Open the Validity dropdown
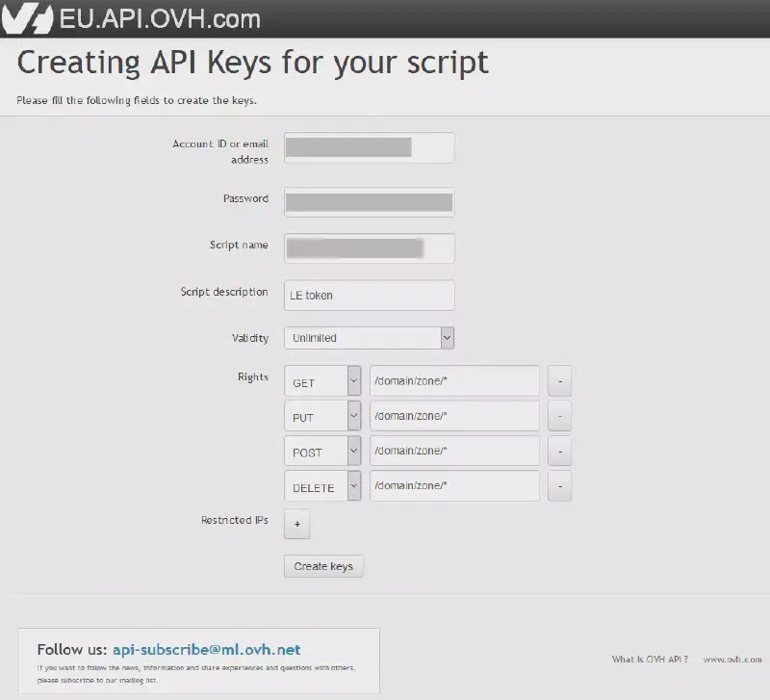The height and width of the screenshot is (700, 770). [x=369, y=338]
